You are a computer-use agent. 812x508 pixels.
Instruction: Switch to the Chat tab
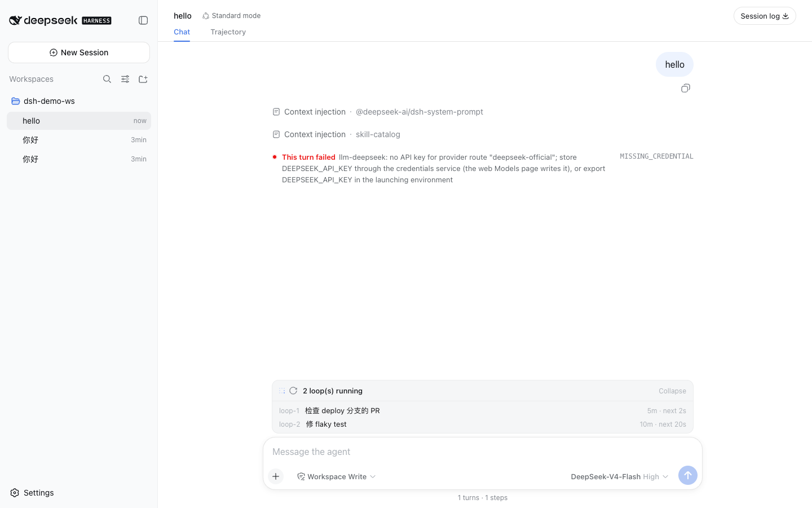(x=182, y=32)
